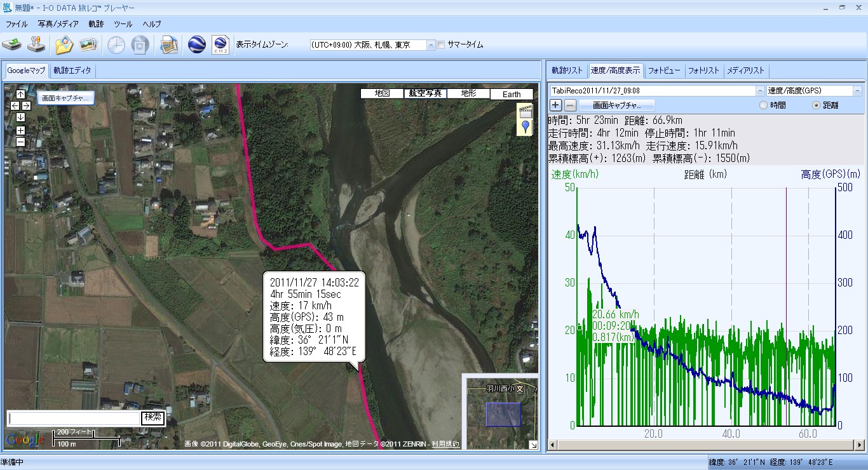Click the blue pin marker icon
868x470 pixels.
pyautogui.click(x=526, y=128)
